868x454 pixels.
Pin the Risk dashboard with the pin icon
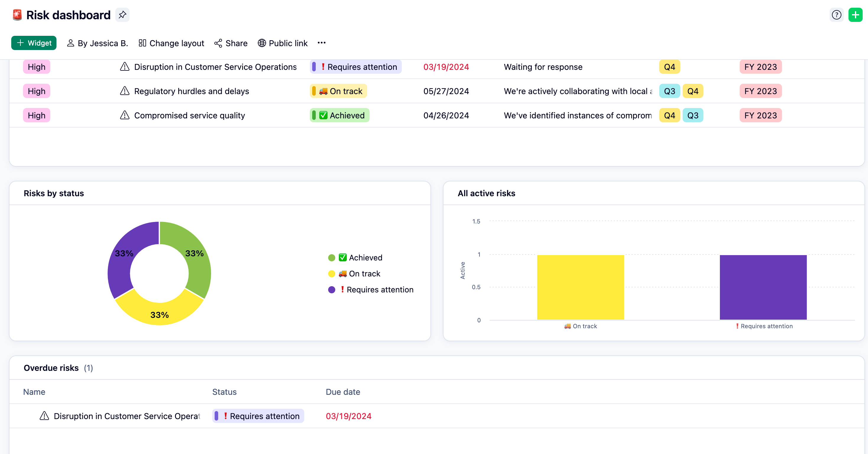tap(122, 15)
